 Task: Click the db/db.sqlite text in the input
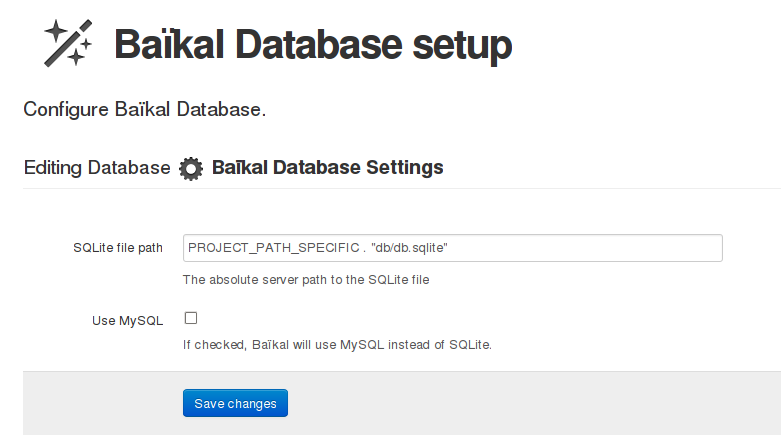409,248
